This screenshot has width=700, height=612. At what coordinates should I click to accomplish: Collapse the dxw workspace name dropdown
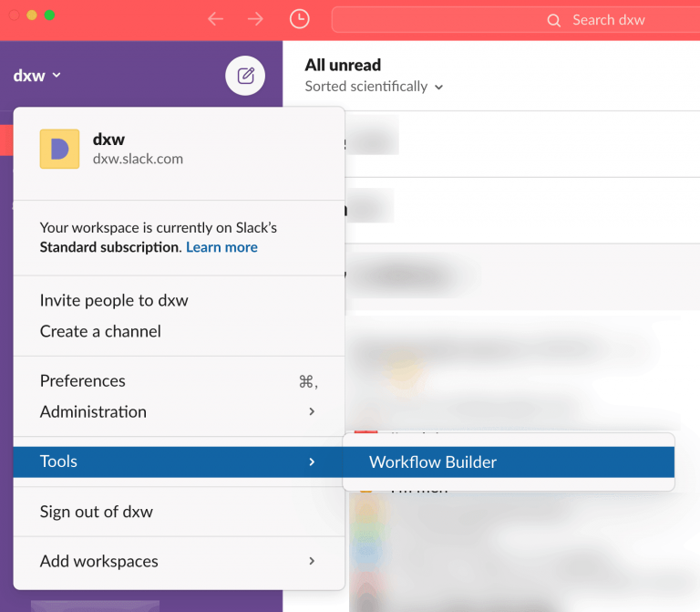click(36, 76)
